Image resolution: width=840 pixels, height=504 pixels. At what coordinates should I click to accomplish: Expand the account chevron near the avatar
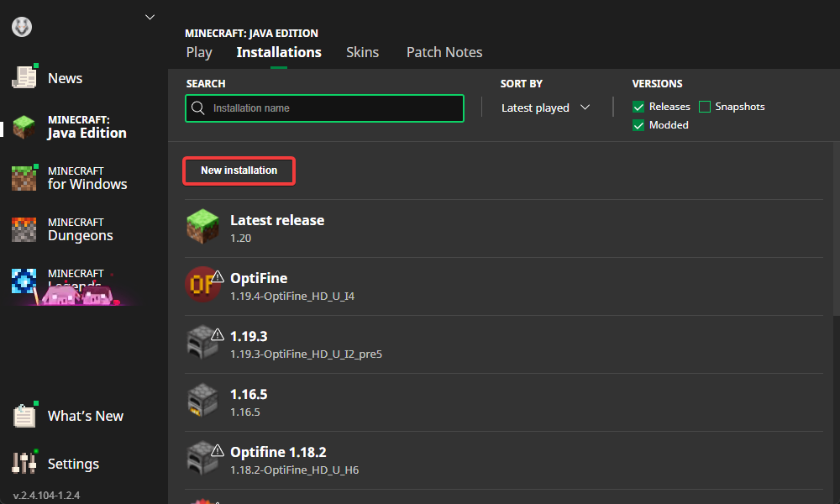point(150,16)
